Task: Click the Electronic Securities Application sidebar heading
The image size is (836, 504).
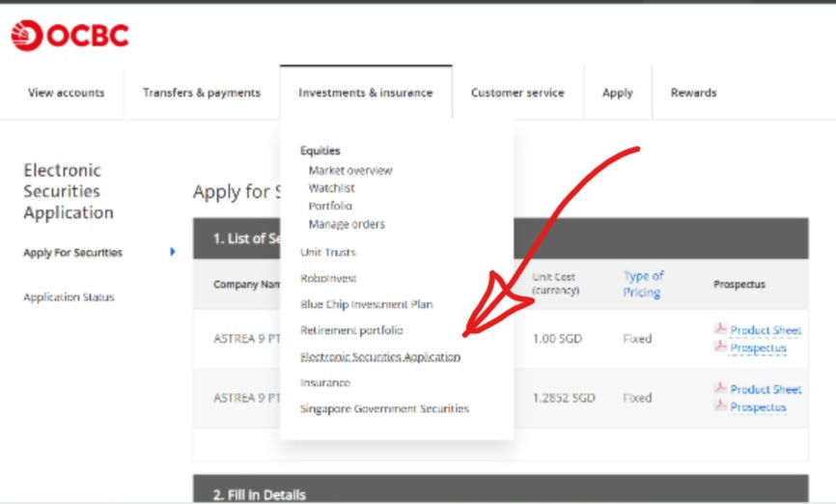Action: click(x=69, y=191)
